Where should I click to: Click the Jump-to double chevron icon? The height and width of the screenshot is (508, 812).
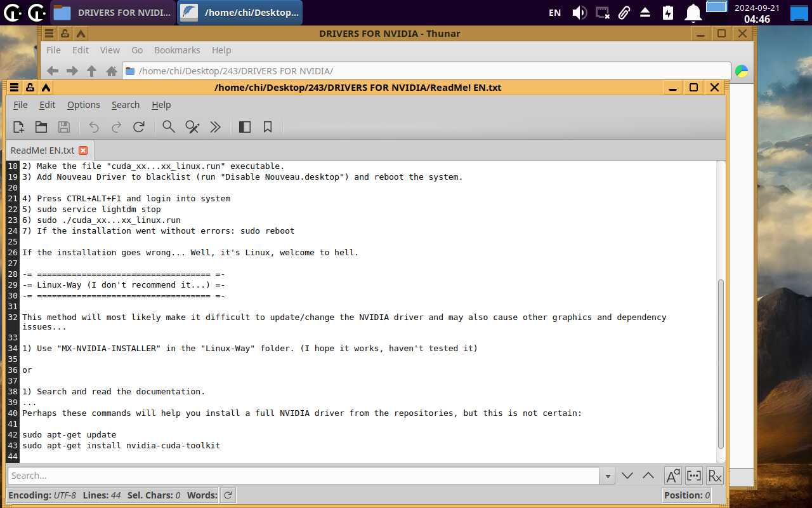[215, 127]
